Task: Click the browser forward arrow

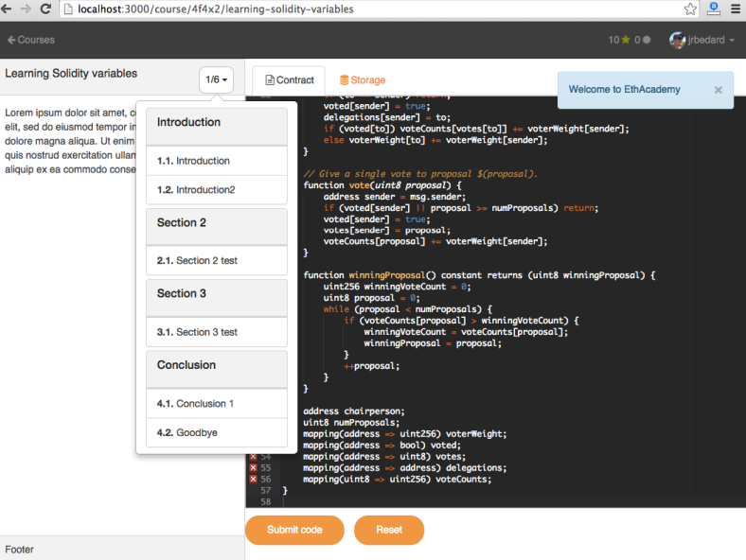Action: point(26,9)
